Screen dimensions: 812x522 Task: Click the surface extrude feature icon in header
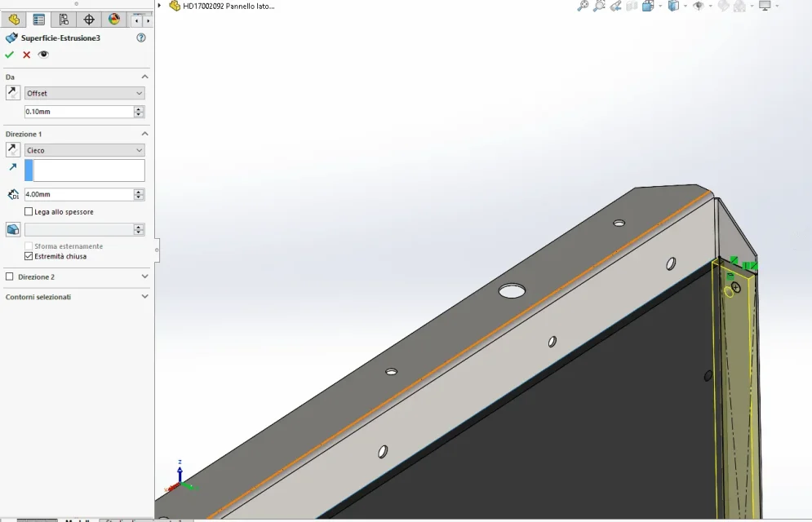point(11,38)
